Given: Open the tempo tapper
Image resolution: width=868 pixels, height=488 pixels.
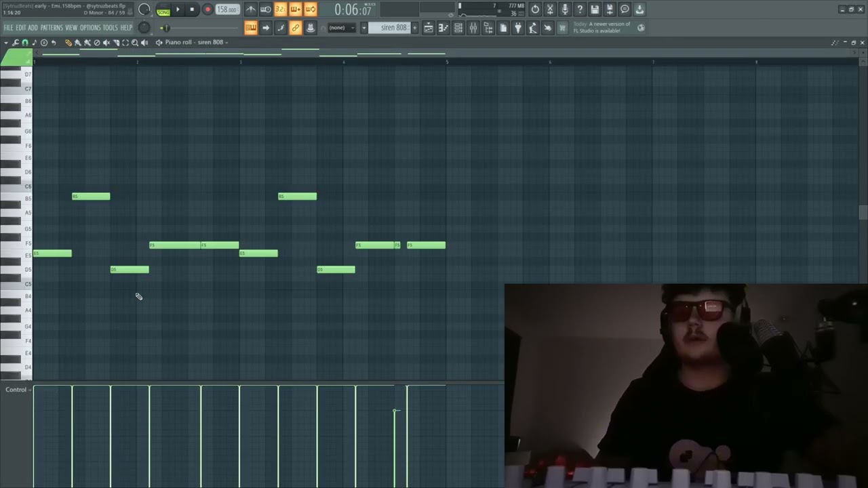Looking at the screenshot, I should 533,28.
